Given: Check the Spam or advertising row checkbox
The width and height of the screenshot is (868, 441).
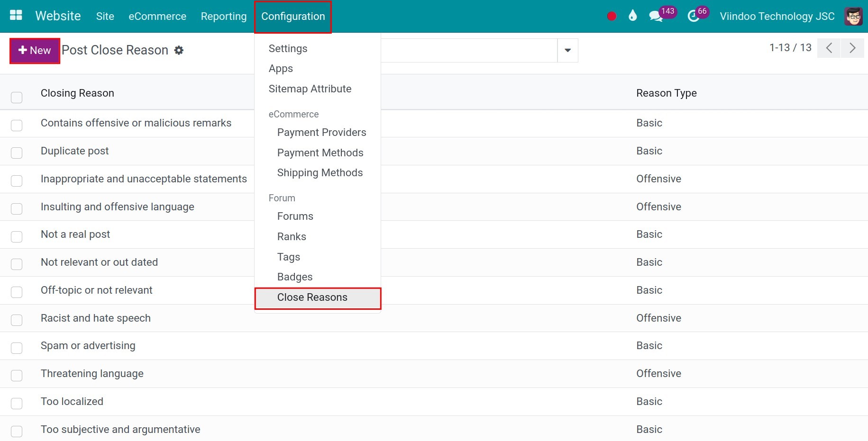Looking at the screenshot, I should coord(17,348).
